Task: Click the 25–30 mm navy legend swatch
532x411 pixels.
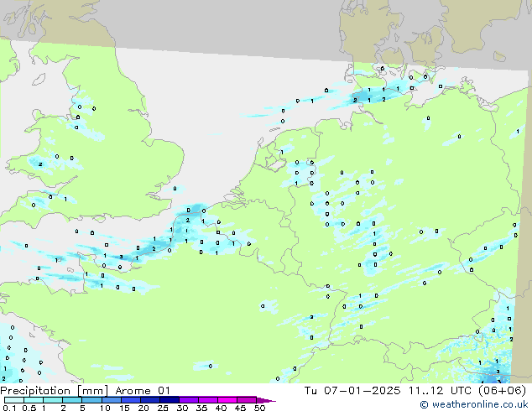Action: coord(169,400)
